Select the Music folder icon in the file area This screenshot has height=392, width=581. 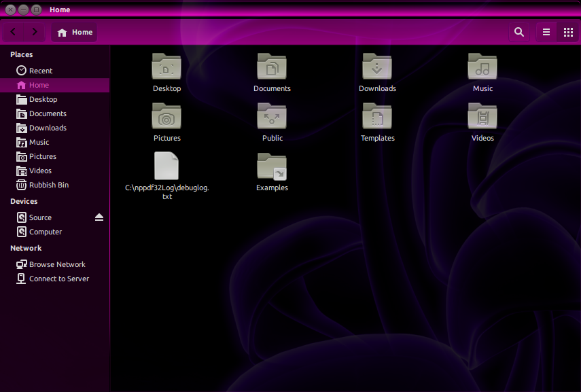(482, 67)
